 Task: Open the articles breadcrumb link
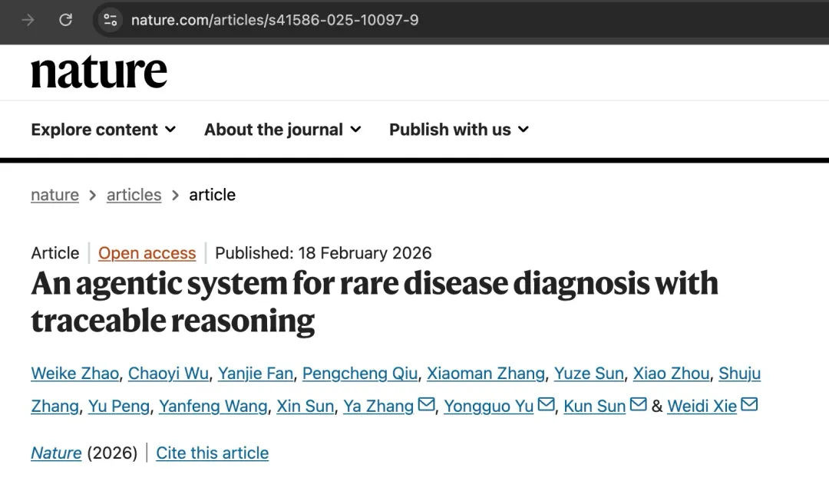tap(134, 195)
